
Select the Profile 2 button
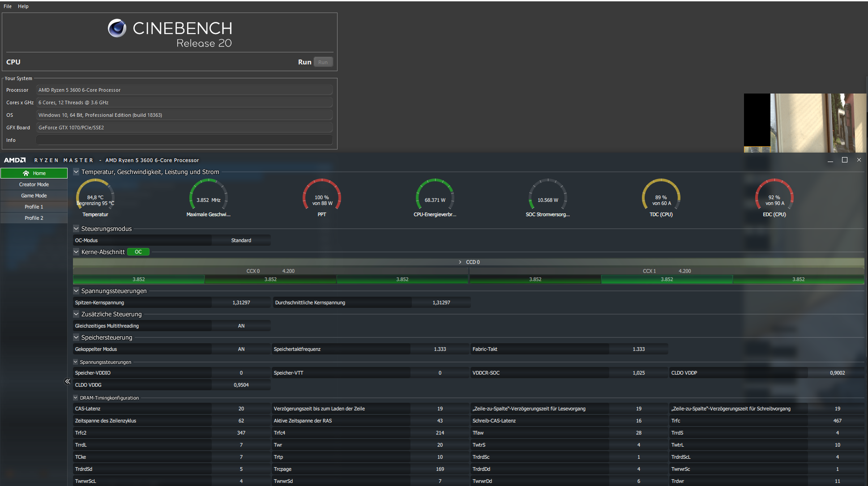pyautogui.click(x=34, y=218)
